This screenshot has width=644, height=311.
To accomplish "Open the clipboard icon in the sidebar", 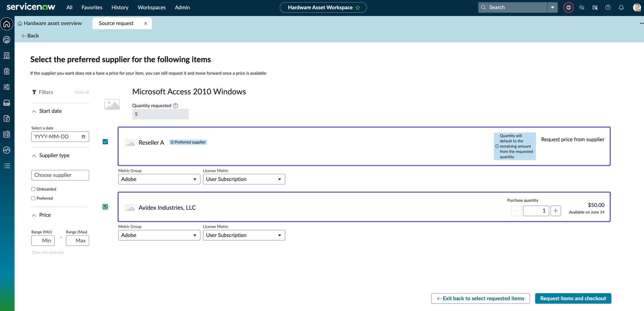I will click(7, 71).
